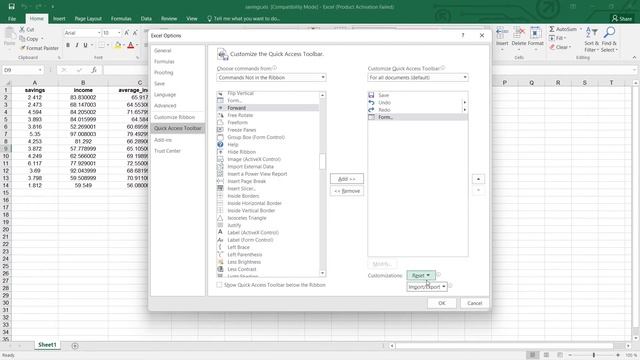Viewport: 640px width, 360px height.
Task: Move selected command up with arrow button
Action: click(x=478, y=179)
